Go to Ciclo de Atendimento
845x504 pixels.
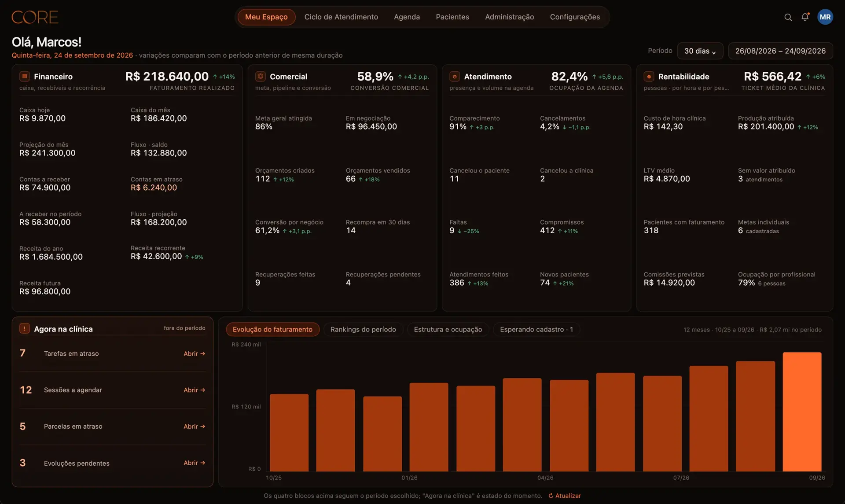(341, 17)
